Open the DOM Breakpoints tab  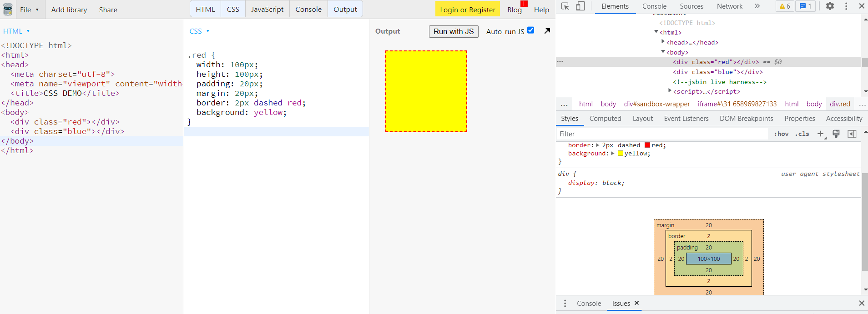[x=747, y=119]
